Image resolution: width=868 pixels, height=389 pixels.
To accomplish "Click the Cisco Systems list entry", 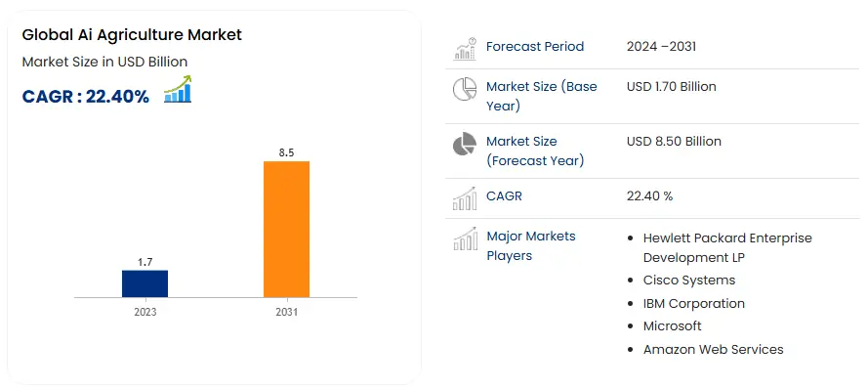I will pos(689,281).
